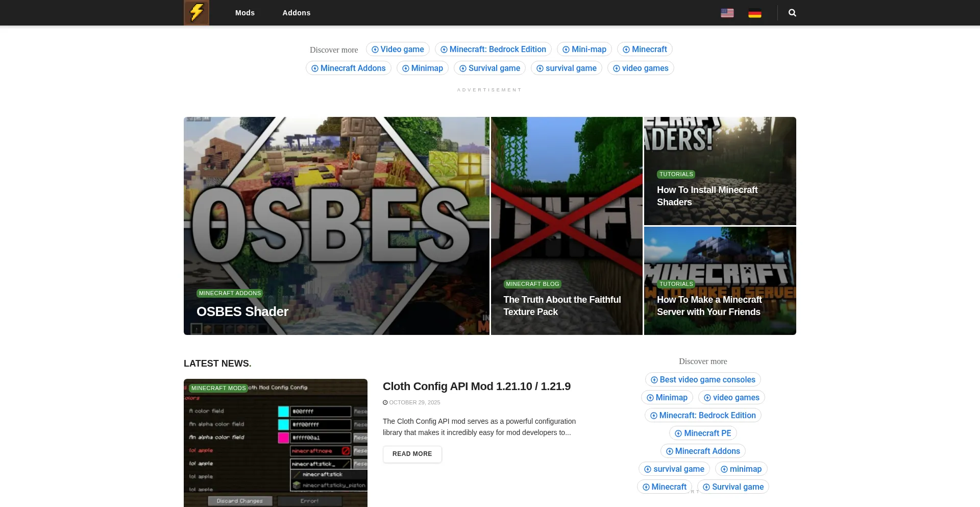Select Best video game consoles sidebar tag
The width and height of the screenshot is (980, 507).
click(x=703, y=380)
